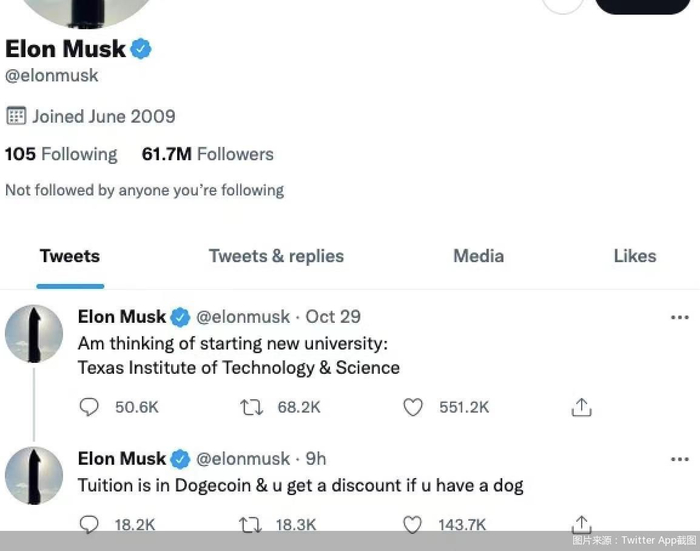Screen dimensions: 700x551
Task: Select the Media tab
Action: [x=478, y=256]
